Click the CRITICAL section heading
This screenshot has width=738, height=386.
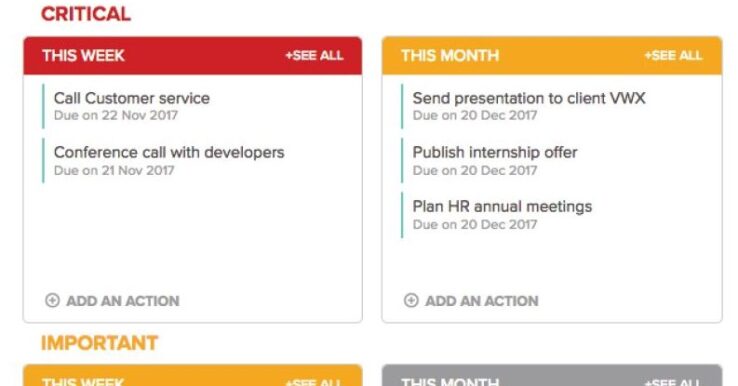[86, 14]
